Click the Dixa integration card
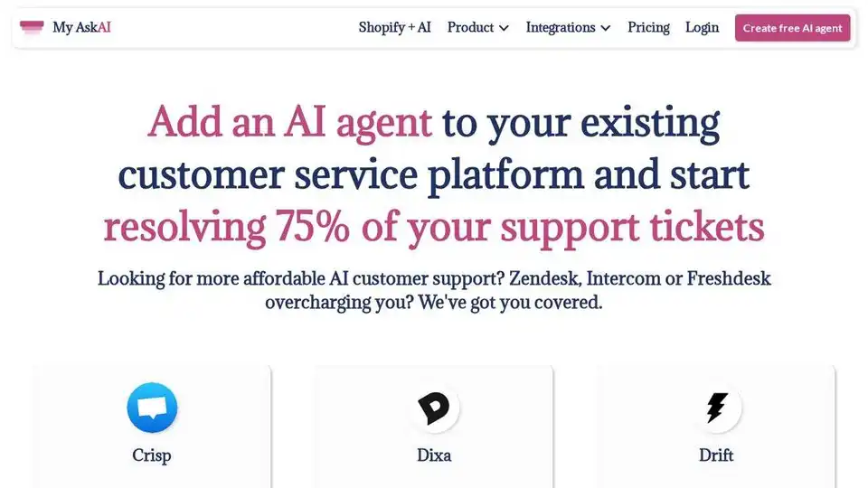The height and width of the screenshot is (488, 868). click(x=434, y=427)
